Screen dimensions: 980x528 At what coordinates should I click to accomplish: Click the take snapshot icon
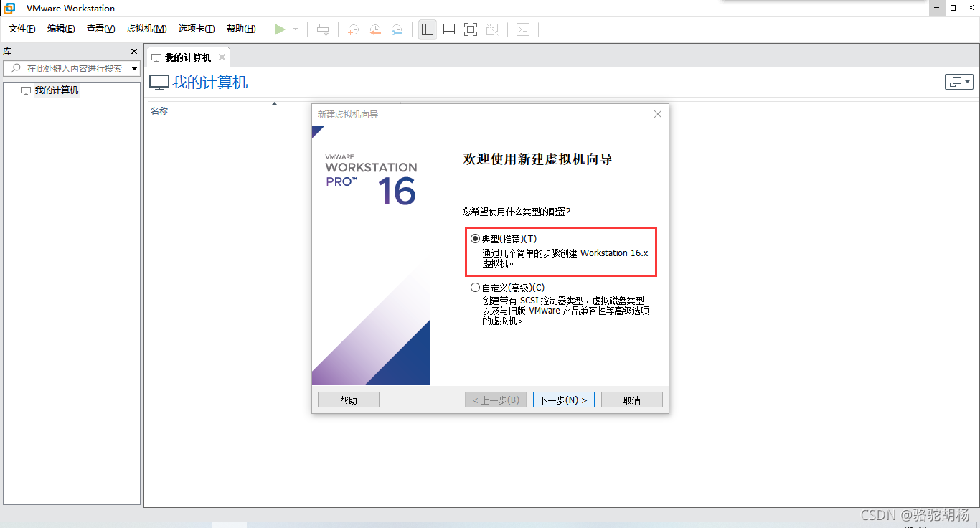pos(353,29)
